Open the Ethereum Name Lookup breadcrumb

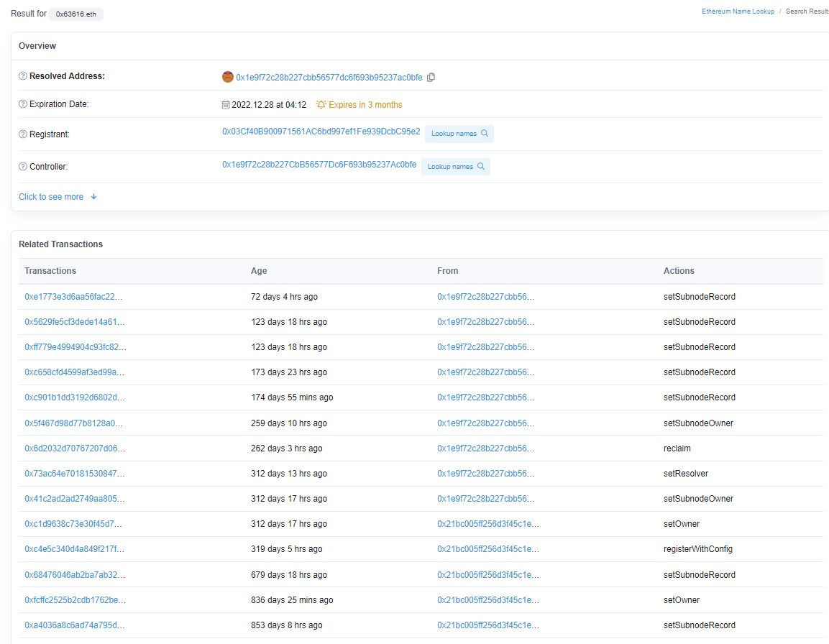pos(738,11)
